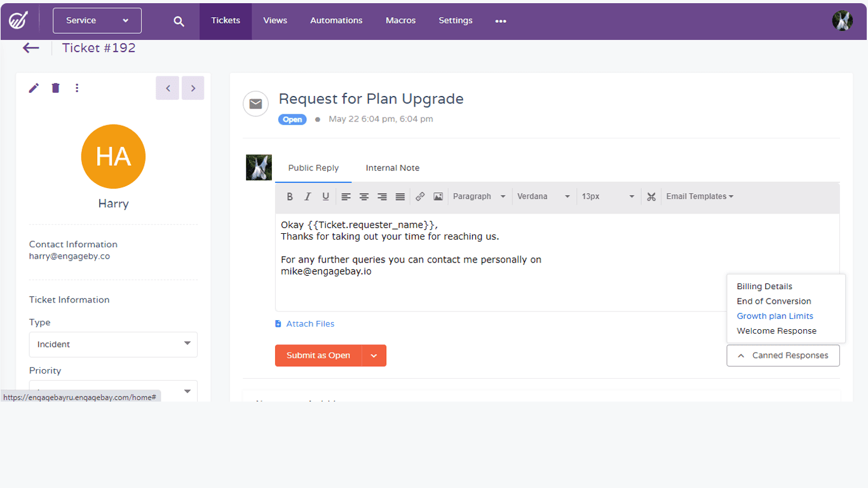Image resolution: width=868 pixels, height=488 pixels.
Task: Expand the Paragraph style dropdown
Action: click(x=479, y=197)
